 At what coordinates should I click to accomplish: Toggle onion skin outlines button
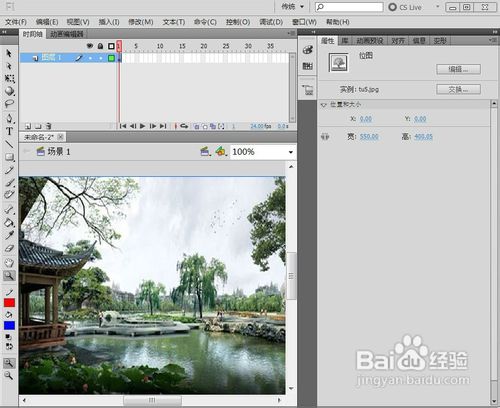click(x=205, y=126)
